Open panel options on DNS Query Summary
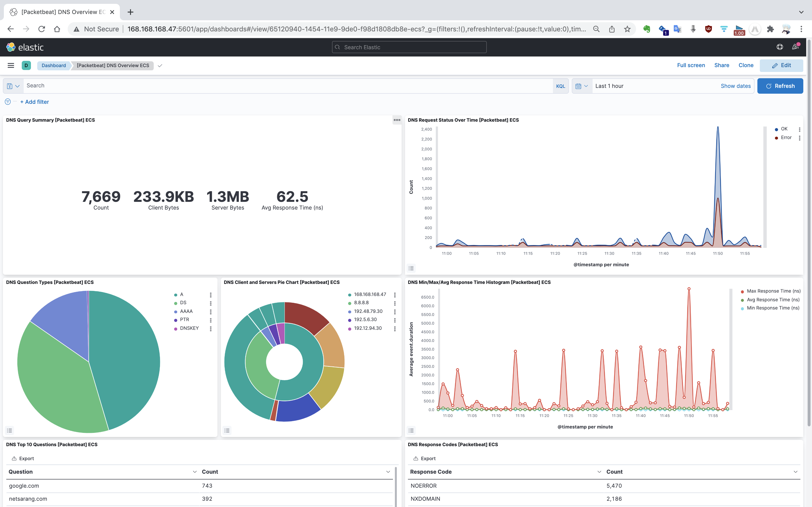The height and width of the screenshot is (507, 812). 397,120
